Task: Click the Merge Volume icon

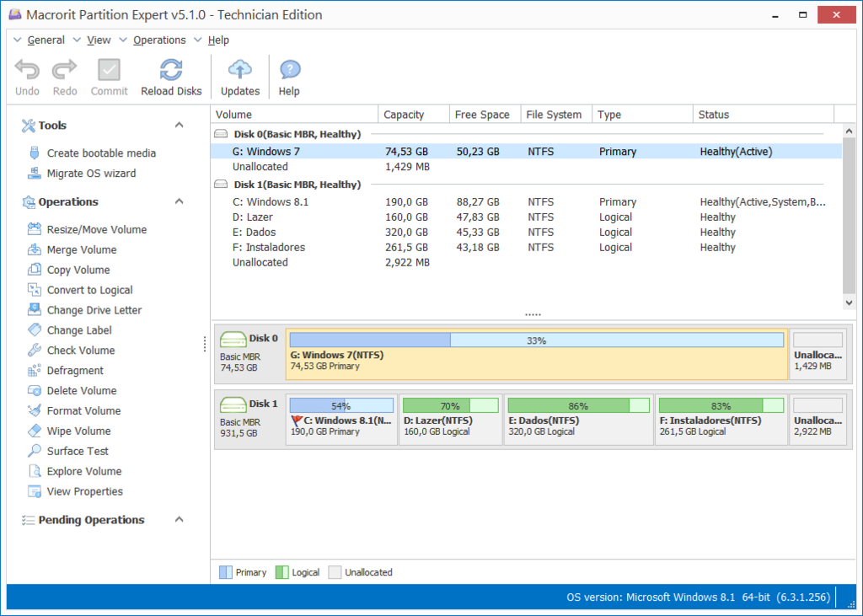Action: pos(35,249)
